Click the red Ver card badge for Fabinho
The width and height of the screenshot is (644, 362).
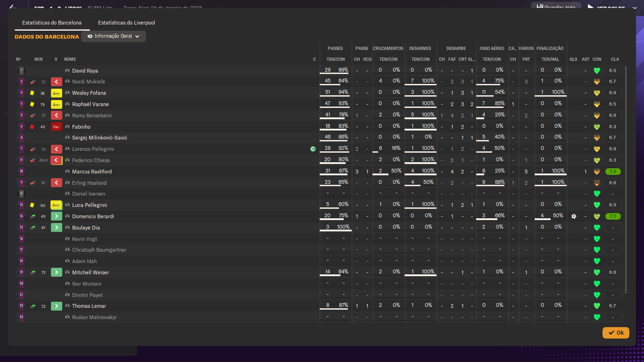pos(57,127)
